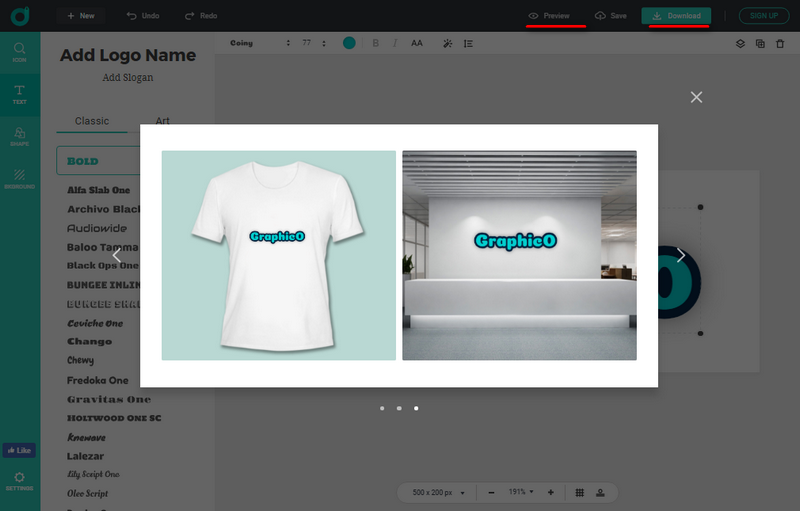Viewport: 800px width, 511px height.
Task: Open the Icon search panel
Action: 20,52
